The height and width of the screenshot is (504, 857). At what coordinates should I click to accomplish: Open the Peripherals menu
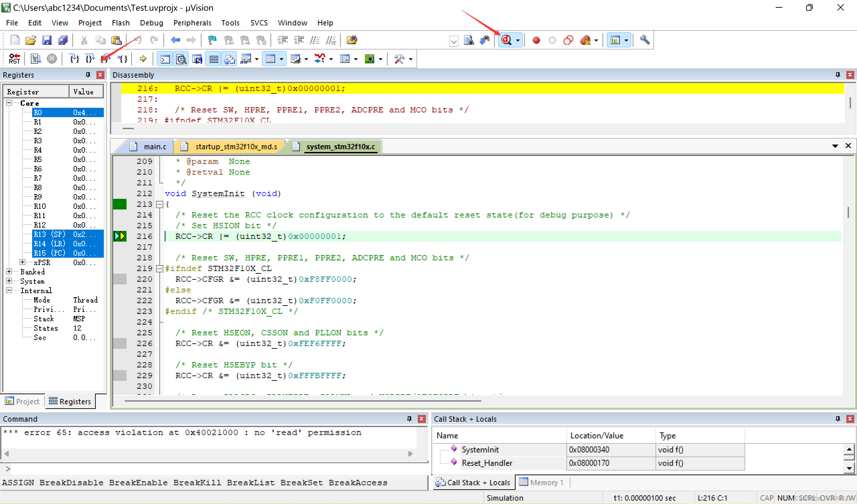coord(192,23)
